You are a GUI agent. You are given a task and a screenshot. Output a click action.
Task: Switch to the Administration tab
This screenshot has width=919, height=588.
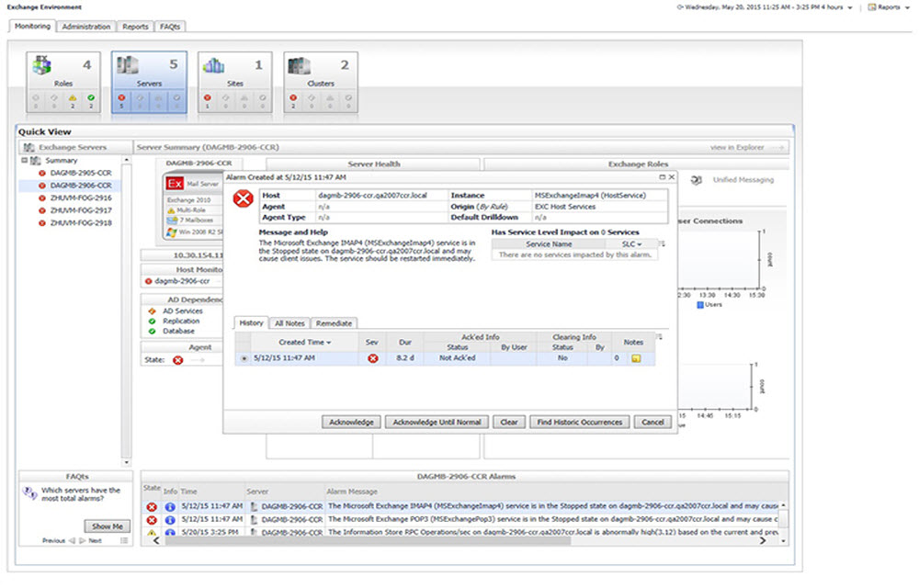pyautogui.click(x=86, y=27)
